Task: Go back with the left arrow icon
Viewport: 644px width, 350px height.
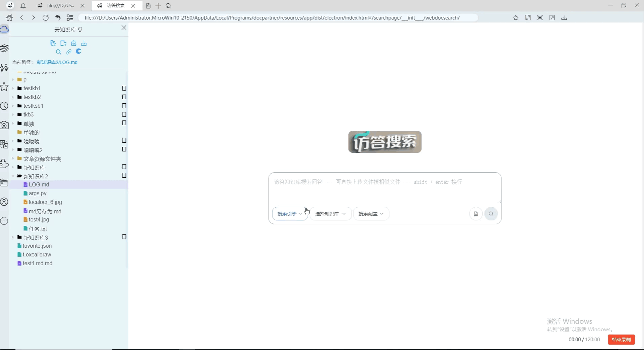Action: click(x=22, y=17)
